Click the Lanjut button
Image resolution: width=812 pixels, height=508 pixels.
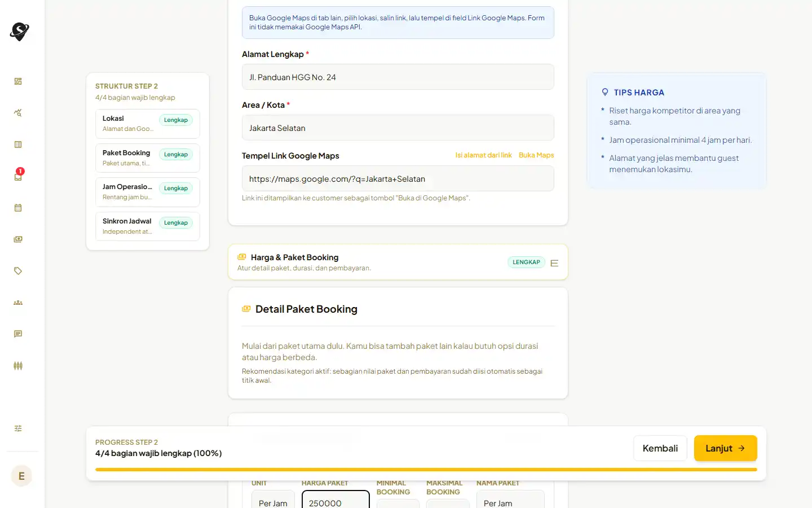pyautogui.click(x=725, y=448)
